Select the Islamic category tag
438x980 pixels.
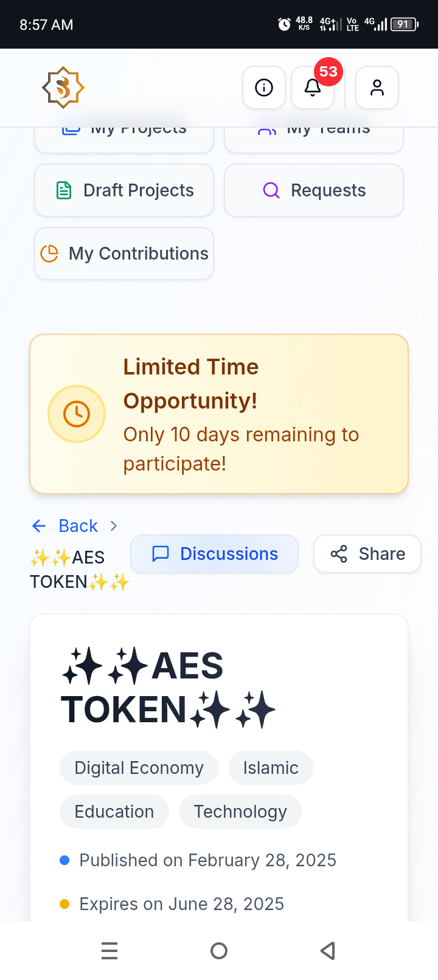(271, 768)
